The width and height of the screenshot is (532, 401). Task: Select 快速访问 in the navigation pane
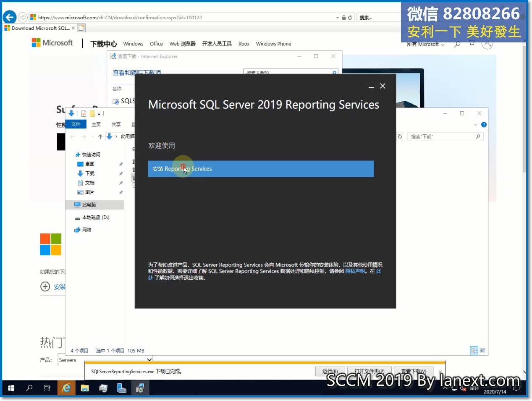point(91,155)
